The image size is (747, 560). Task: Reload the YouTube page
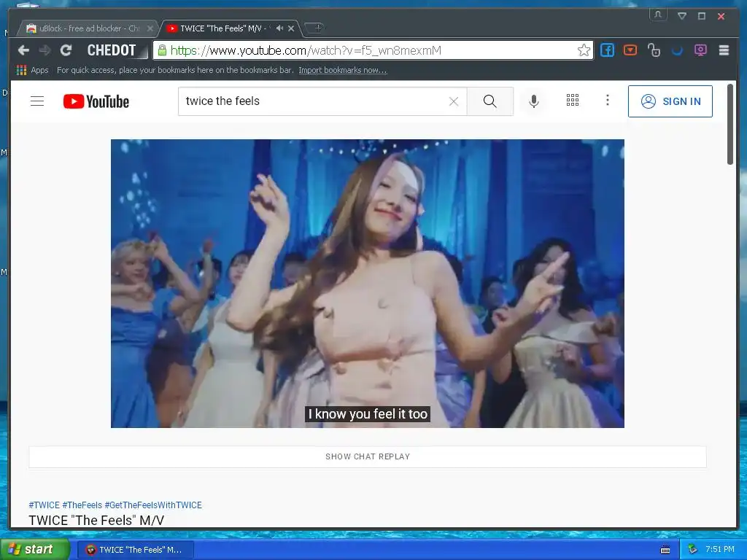(66, 50)
